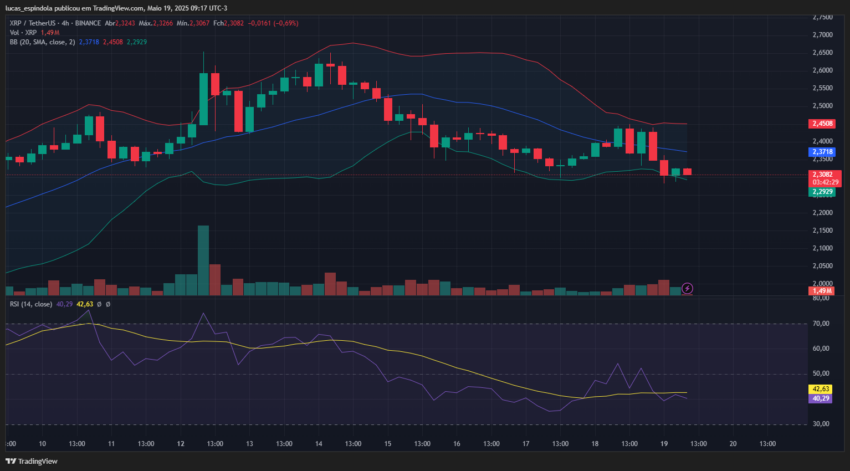850x471 pixels.
Task: Click the 15 date label on time axis
Action: [x=388, y=443]
